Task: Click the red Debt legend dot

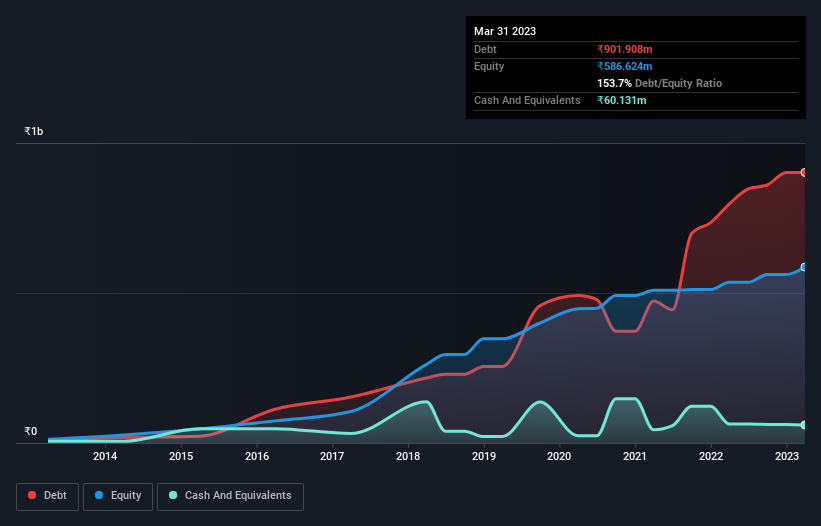Action: point(32,495)
